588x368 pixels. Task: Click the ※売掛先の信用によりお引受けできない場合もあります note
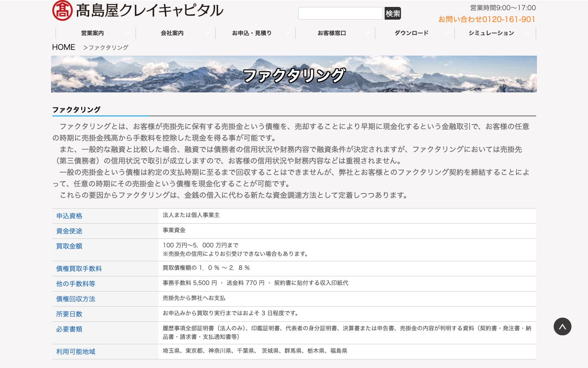[x=236, y=254]
